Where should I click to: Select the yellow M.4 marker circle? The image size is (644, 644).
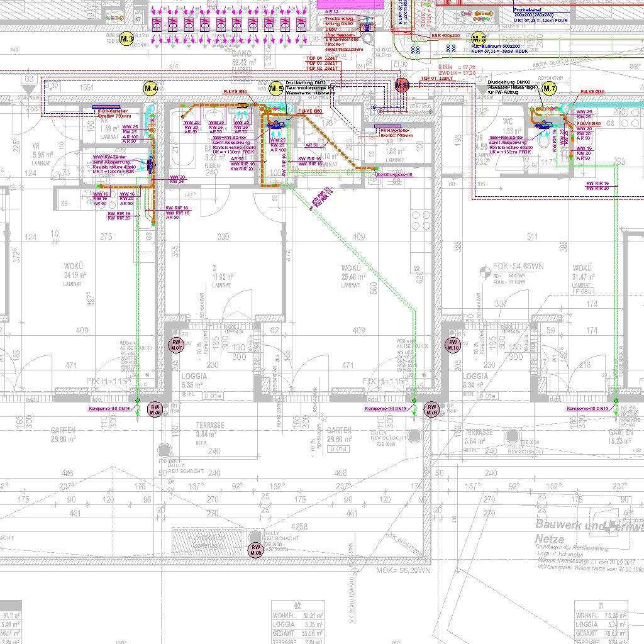150,89
